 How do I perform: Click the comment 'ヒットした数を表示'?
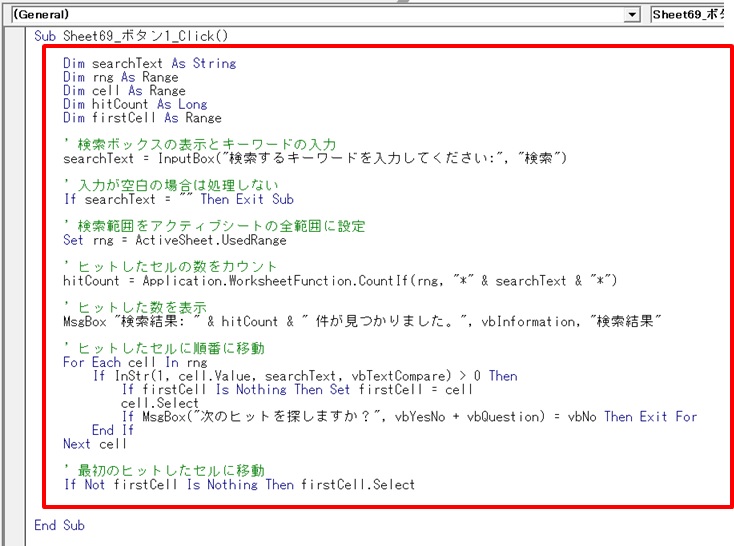click(x=135, y=307)
